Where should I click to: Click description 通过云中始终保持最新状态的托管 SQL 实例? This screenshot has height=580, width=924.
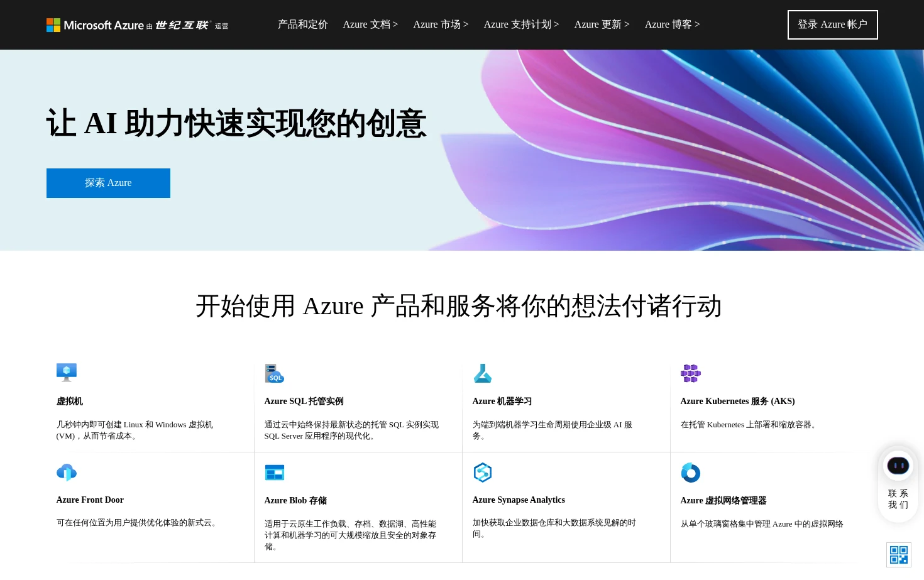[351, 430]
